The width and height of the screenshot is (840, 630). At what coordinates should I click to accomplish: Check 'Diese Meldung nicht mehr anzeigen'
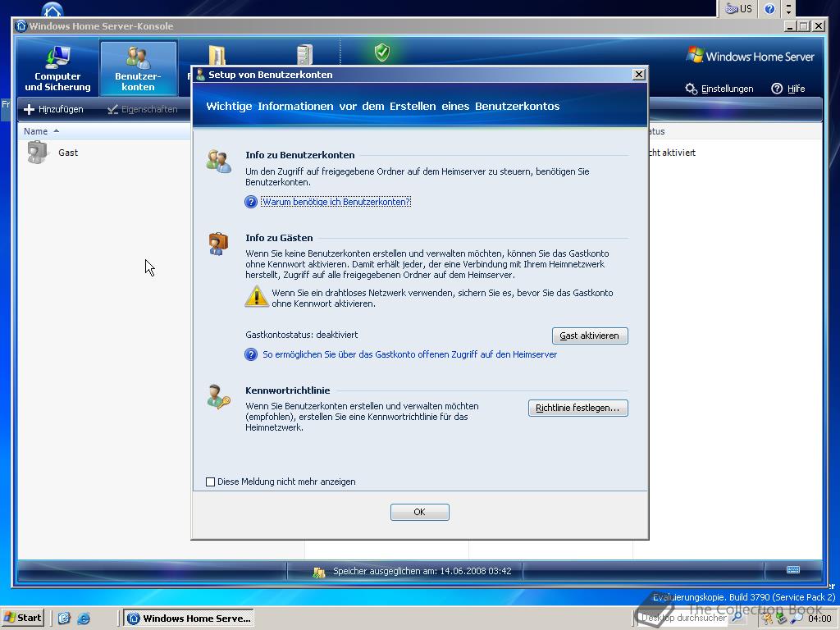[x=211, y=482]
